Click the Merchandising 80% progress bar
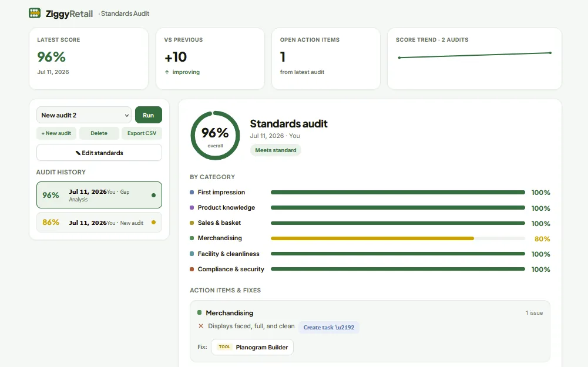 [398, 238]
